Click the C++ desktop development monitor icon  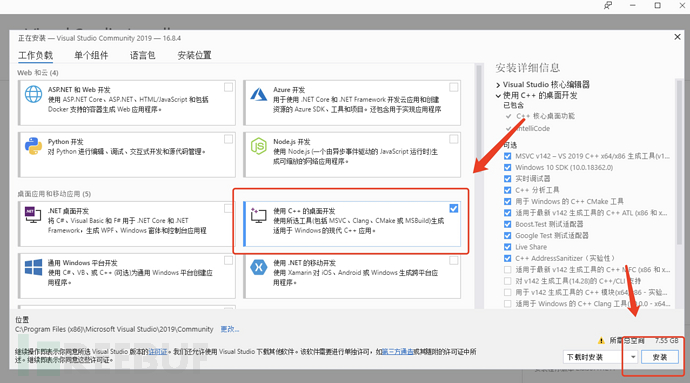click(x=258, y=215)
